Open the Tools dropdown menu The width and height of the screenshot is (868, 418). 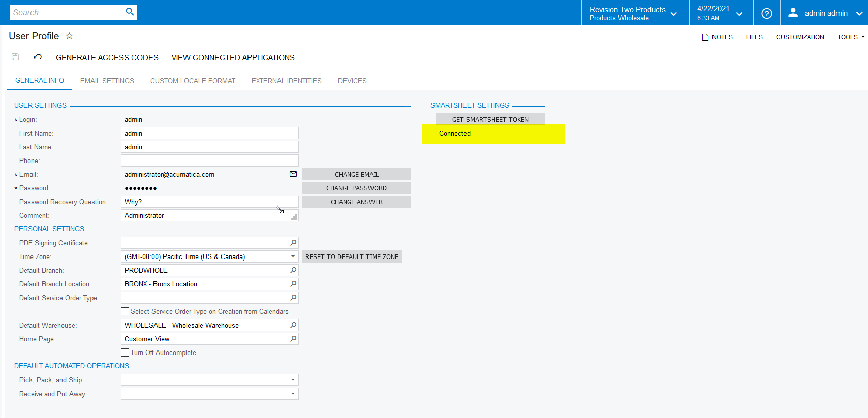pyautogui.click(x=851, y=37)
